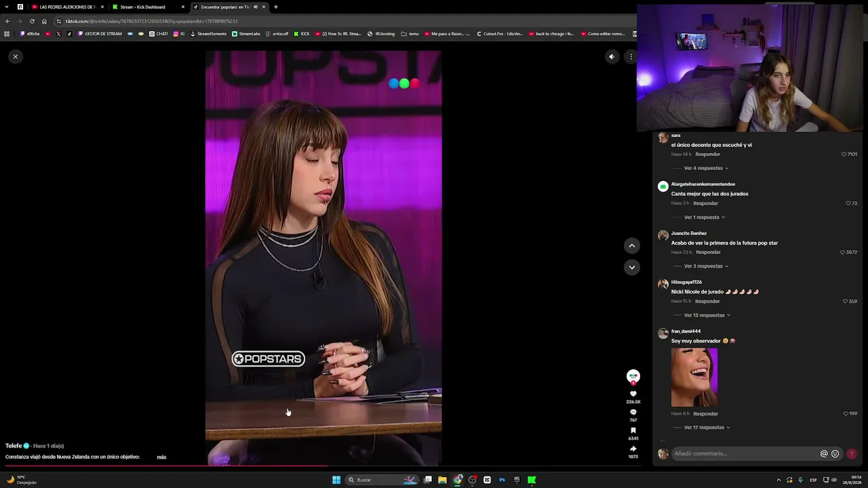868x488 pixels.
Task: Like the comment 'Canta mejor que las dos jurados'
Action: [x=848, y=203]
